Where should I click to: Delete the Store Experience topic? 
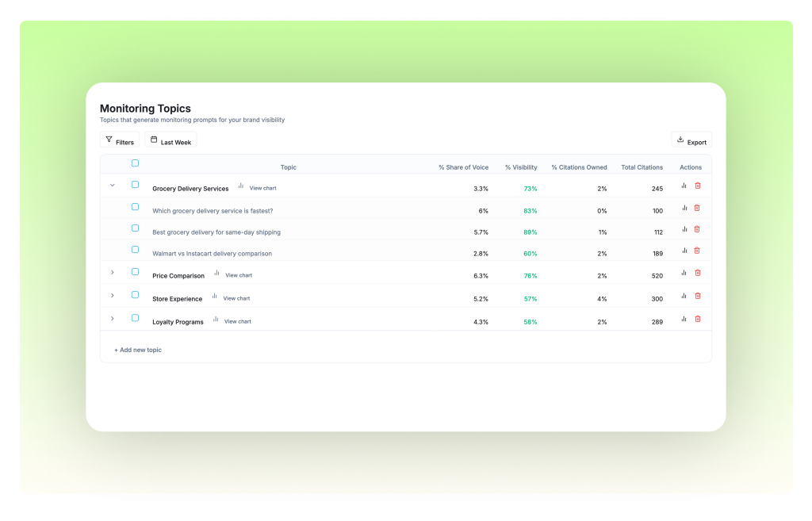click(698, 296)
